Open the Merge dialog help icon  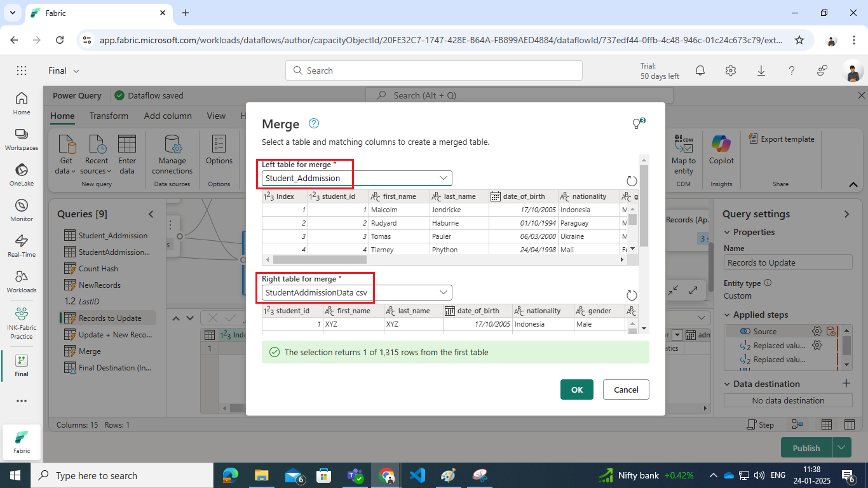click(x=314, y=123)
